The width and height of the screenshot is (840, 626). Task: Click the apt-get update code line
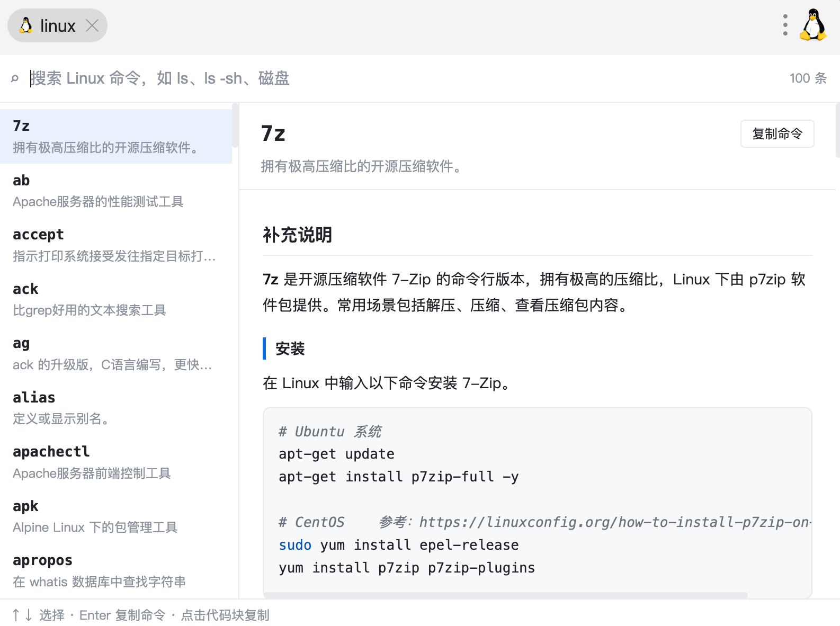pos(336,454)
